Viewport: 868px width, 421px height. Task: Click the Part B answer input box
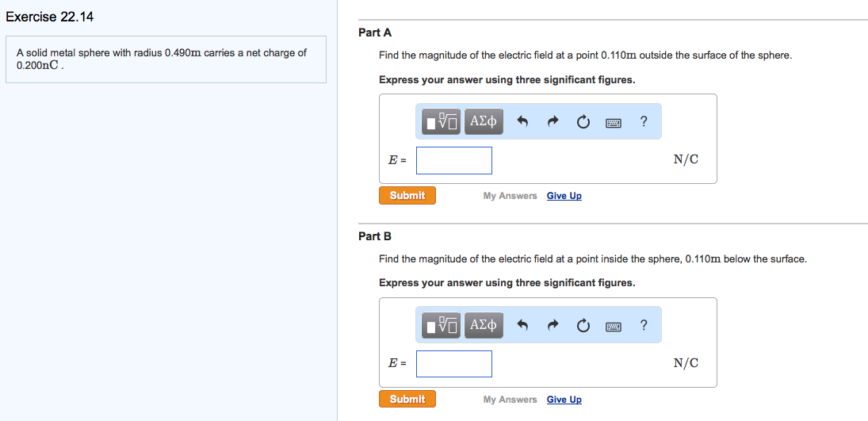click(454, 364)
